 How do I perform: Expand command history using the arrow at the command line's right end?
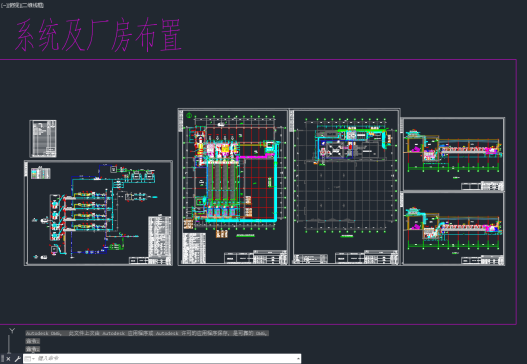coord(298,359)
